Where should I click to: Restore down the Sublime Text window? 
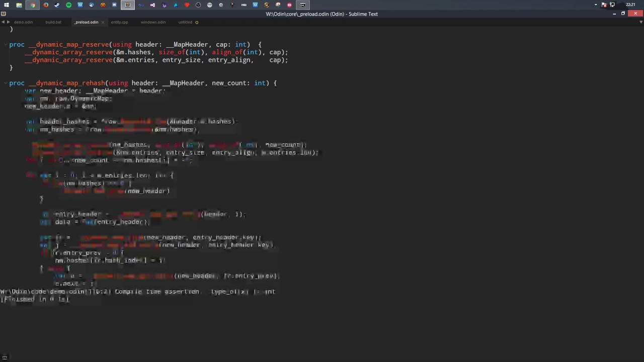point(623,14)
